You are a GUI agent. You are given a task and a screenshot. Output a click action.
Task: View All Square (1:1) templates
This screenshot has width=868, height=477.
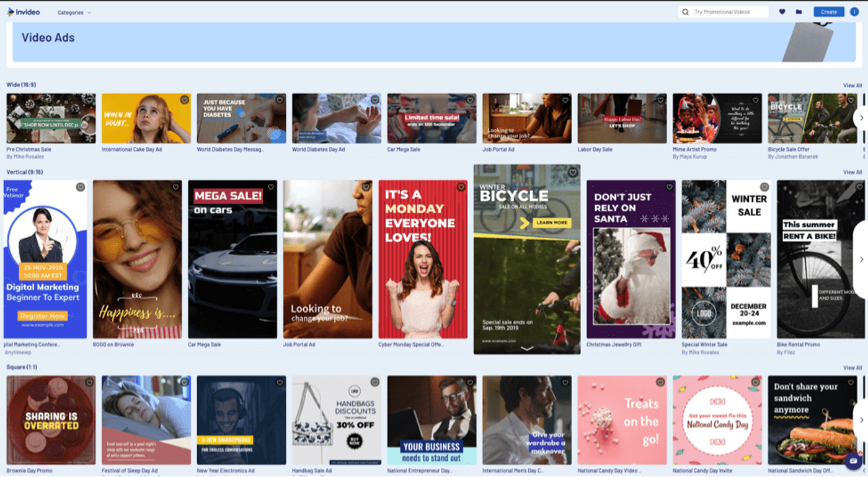tap(852, 367)
